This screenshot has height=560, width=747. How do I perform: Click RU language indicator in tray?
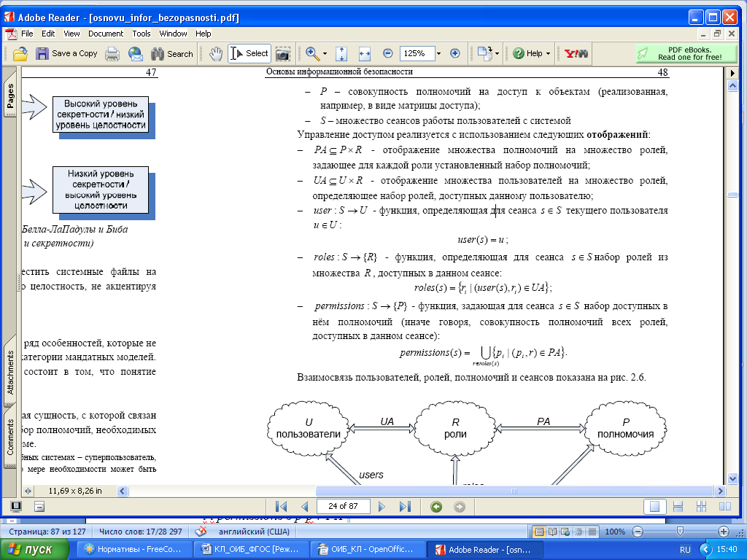click(685, 550)
